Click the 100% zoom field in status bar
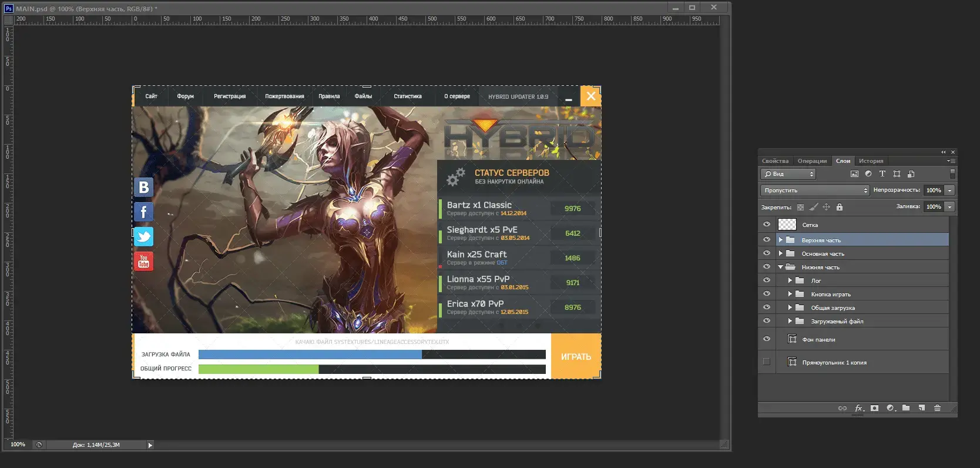The image size is (980, 468). pos(18,444)
